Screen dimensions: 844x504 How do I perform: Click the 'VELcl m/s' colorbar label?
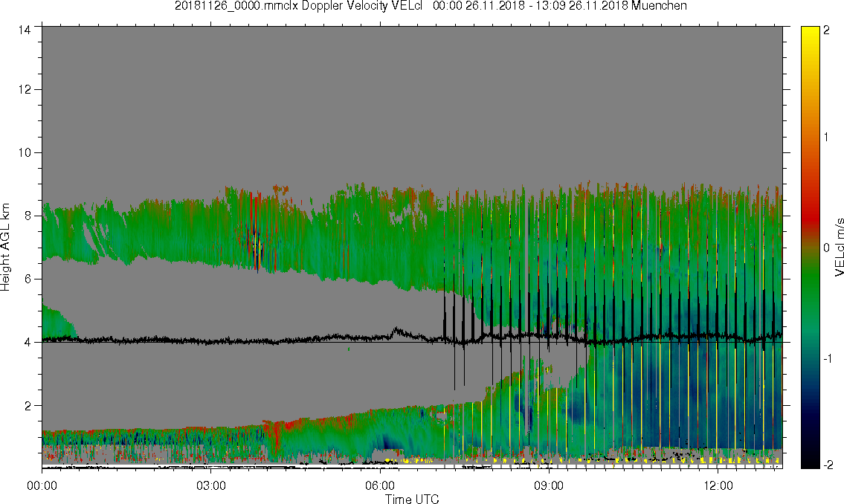(839, 248)
